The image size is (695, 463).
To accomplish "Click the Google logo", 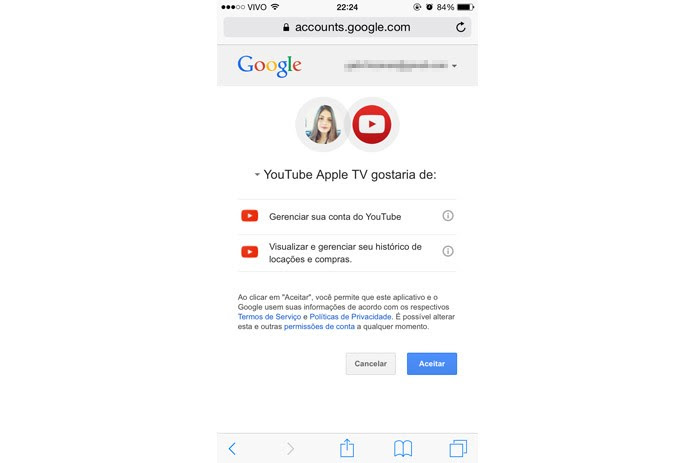I will pyautogui.click(x=269, y=66).
